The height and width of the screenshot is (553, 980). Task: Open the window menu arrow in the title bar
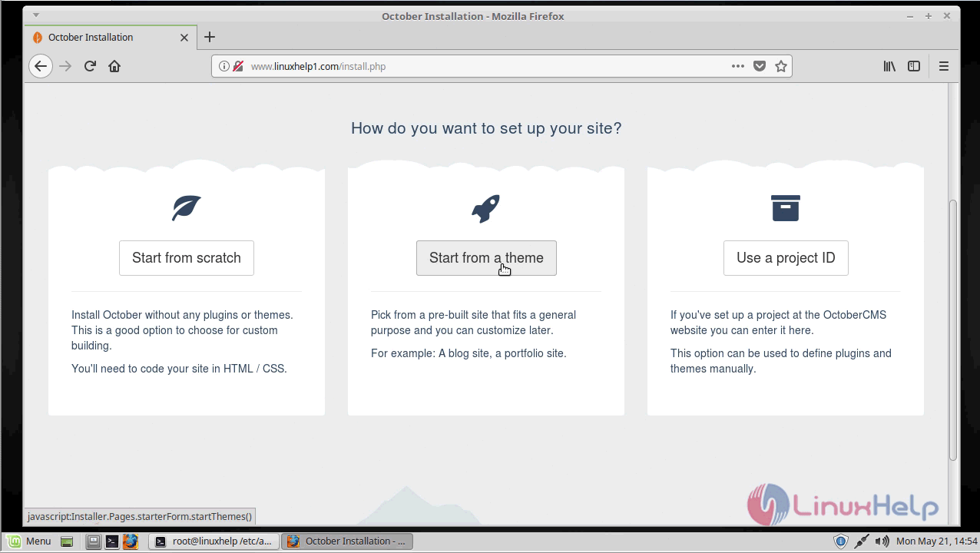pyautogui.click(x=35, y=15)
